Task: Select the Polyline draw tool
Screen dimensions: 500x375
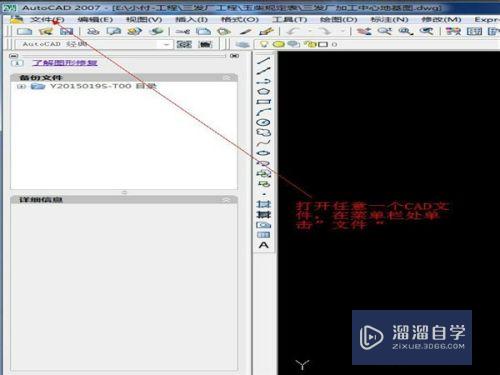Action: pos(264,81)
